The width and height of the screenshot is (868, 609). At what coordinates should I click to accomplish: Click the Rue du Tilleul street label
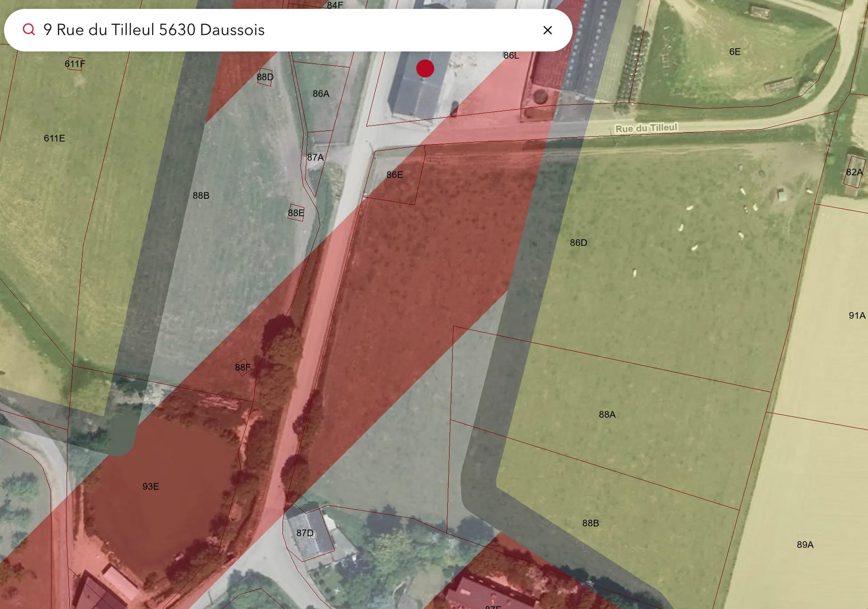tap(646, 128)
